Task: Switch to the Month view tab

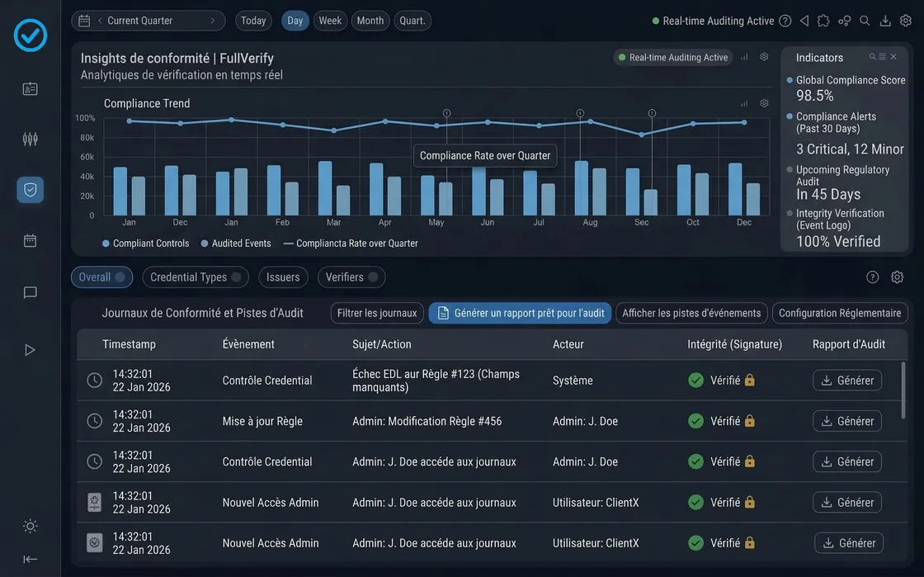Action: point(370,20)
